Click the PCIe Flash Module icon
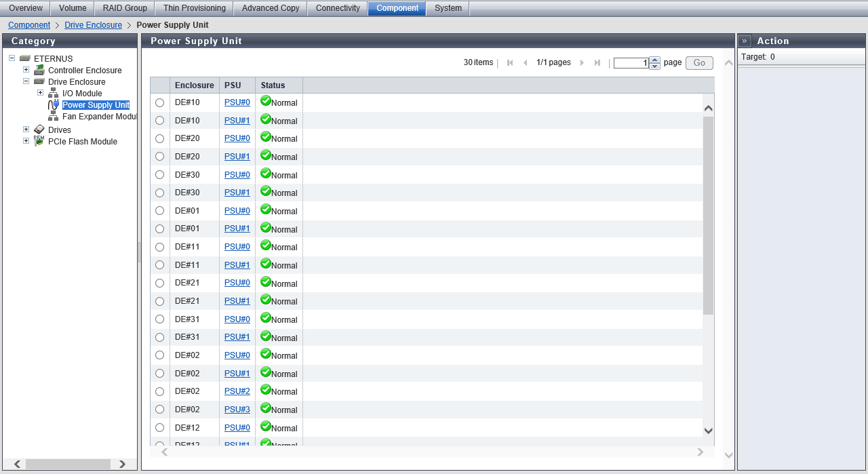Image resolution: width=868 pixels, height=474 pixels. click(39, 141)
